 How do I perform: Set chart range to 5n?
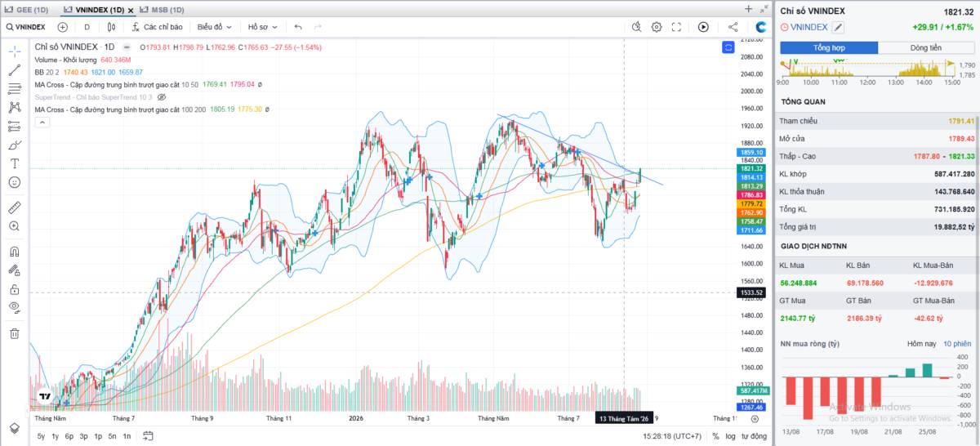point(112,436)
